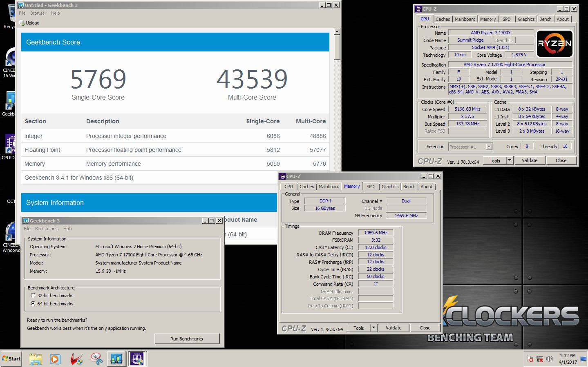The width and height of the screenshot is (588, 367).
Task: Switch to the SPD tab in the CPU-Z Memory window
Action: click(370, 187)
